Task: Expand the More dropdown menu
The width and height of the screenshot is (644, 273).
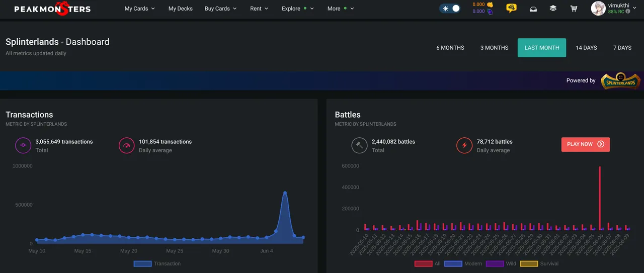Action: point(341,9)
